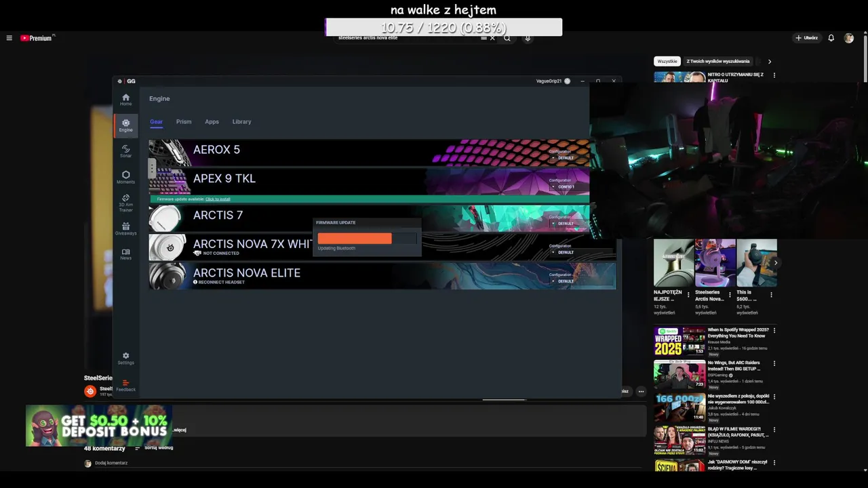Viewport: 868px width, 488px height.
Task: Switch to the Gear tab
Action: pos(156,122)
